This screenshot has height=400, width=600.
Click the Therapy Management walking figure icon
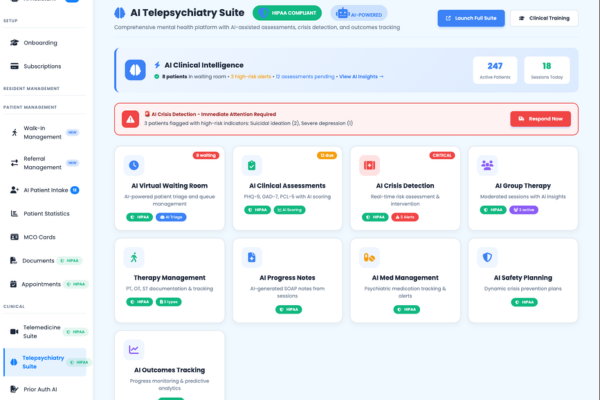[x=133, y=257]
